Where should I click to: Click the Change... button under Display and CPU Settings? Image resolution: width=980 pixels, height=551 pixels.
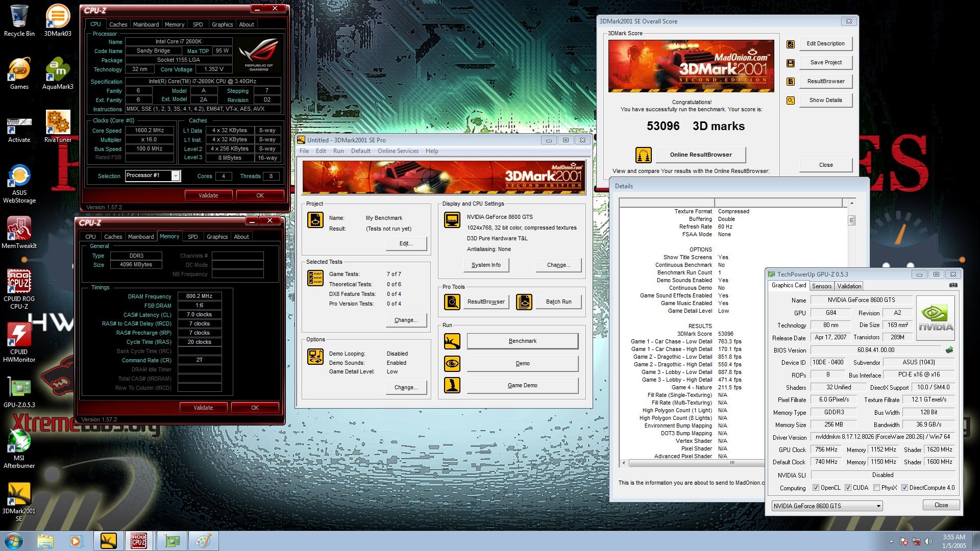pyautogui.click(x=559, y=265)
